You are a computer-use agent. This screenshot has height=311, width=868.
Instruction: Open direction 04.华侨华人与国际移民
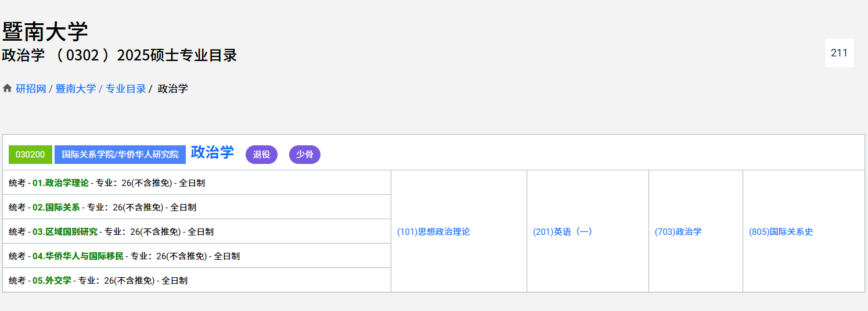(x=78, y=256)
